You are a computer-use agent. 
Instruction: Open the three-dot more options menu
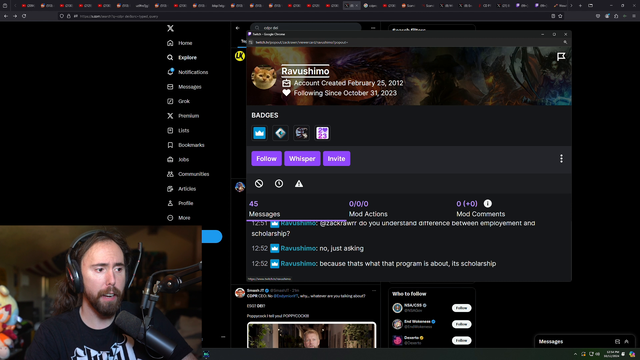click(x=561, y=159)
